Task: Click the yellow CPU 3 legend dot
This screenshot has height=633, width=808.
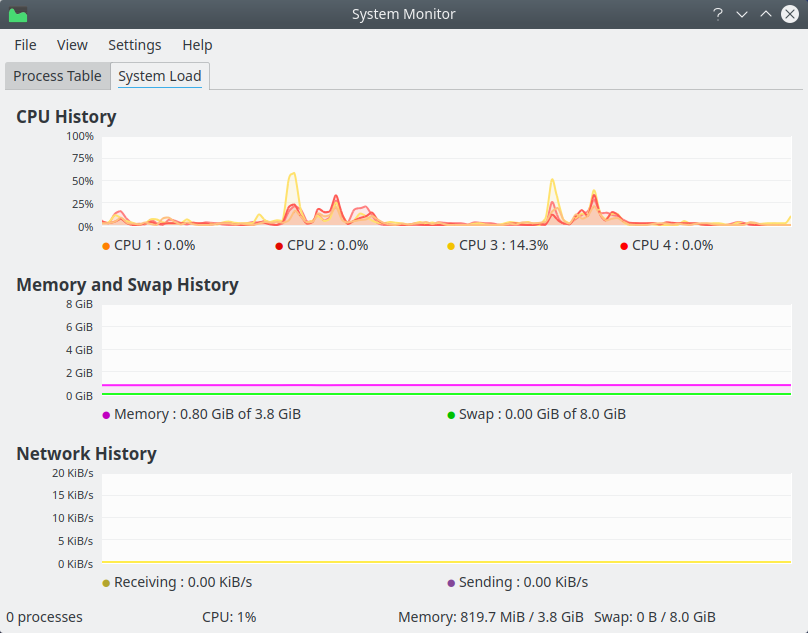Action: [451, 246]
